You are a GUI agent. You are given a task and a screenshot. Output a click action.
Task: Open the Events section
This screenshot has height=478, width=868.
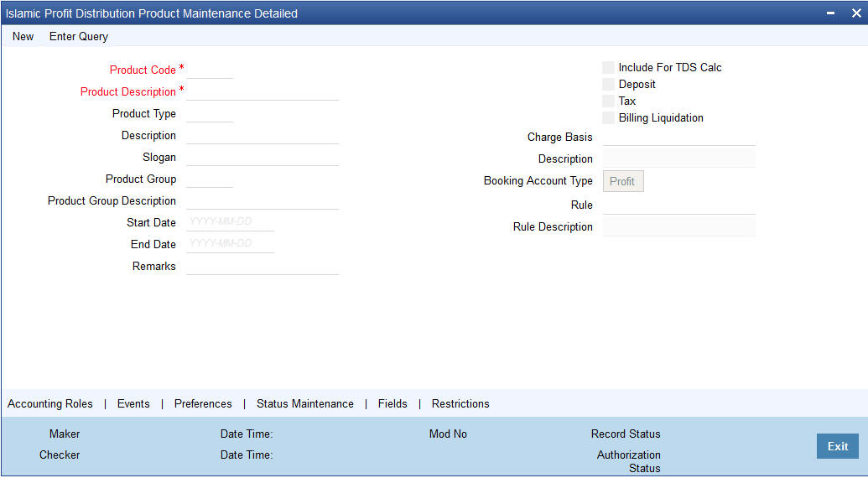click(133, 404)
